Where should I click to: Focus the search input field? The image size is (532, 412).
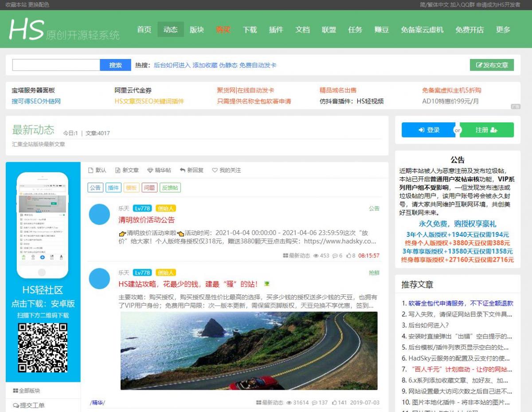pos(56,65)
